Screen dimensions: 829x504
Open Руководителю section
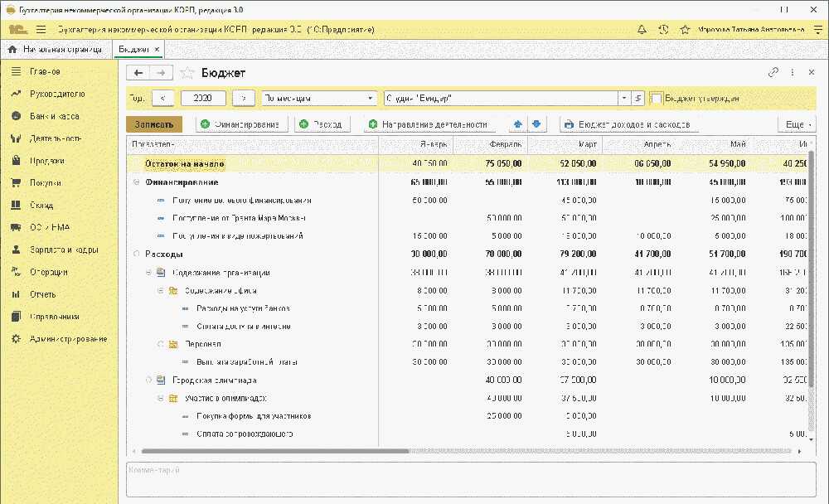59,94
